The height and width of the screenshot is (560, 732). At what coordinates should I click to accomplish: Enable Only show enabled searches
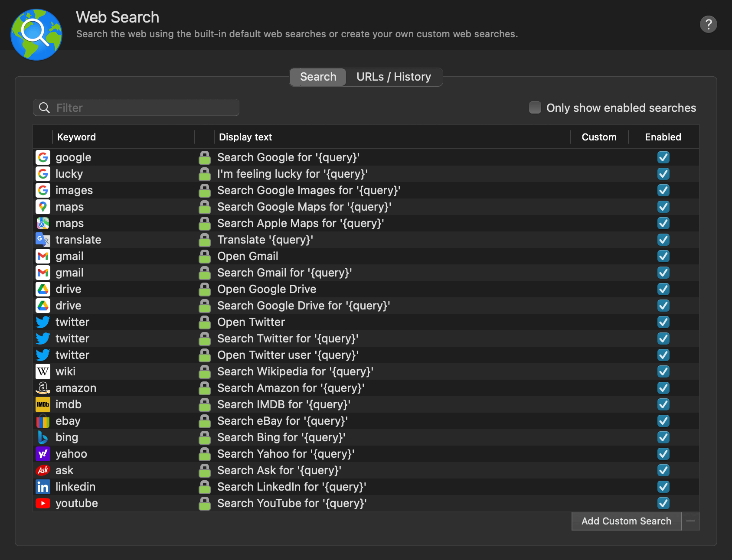point(535,107)
